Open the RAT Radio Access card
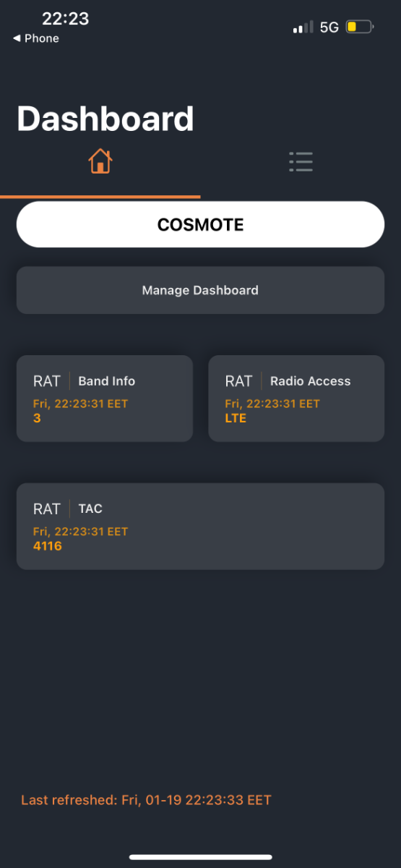Screen dimensions: 401x868 (296, 399)
